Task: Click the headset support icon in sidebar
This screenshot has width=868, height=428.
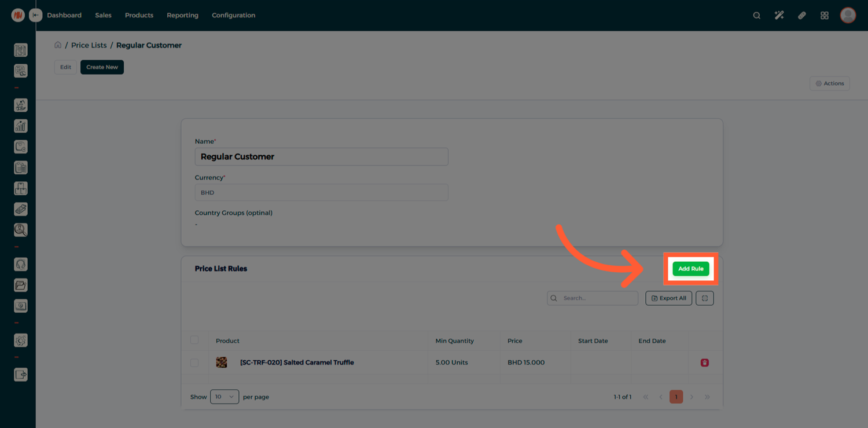Action: (21, 265)
